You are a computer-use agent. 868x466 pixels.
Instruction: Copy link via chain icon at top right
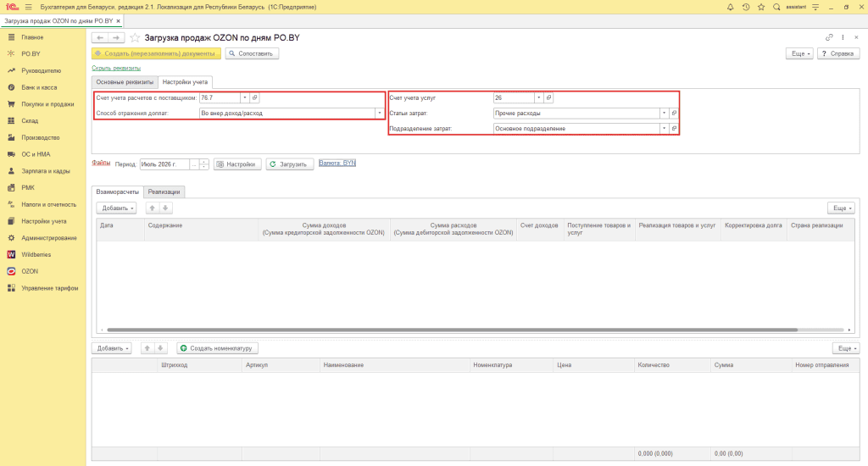(829, 37)
